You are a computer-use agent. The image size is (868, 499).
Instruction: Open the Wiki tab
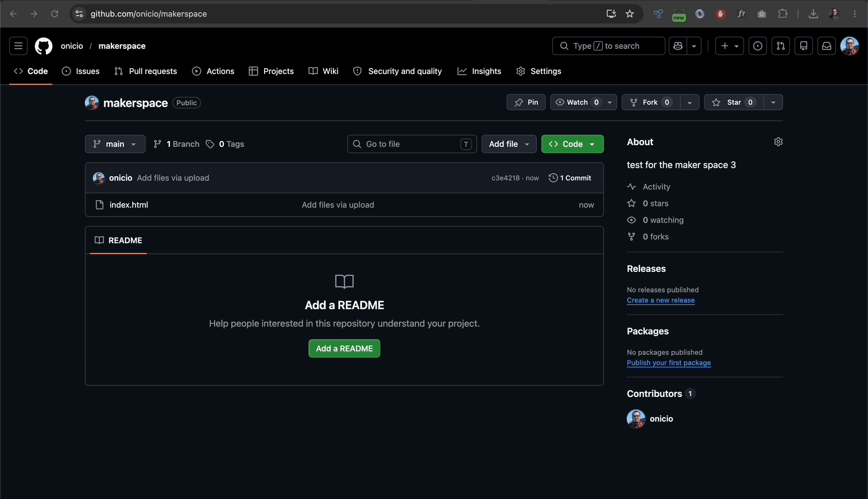pos(323,71)
